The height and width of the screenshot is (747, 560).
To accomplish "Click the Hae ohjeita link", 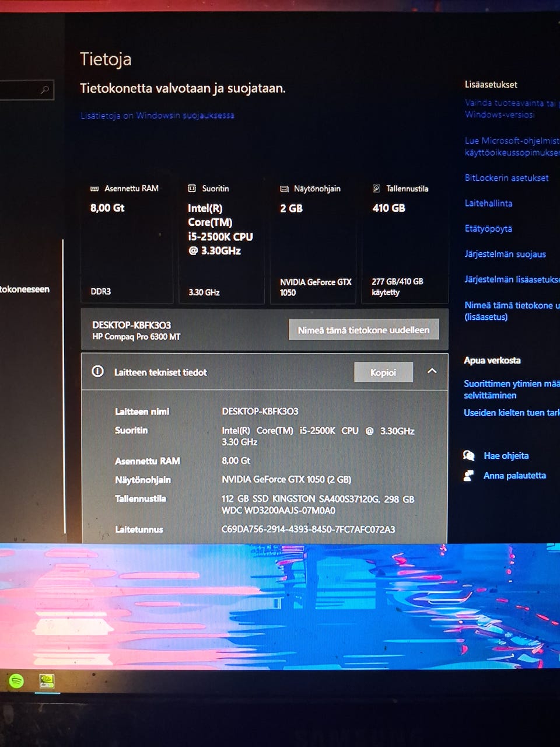I will coord(506,456).
